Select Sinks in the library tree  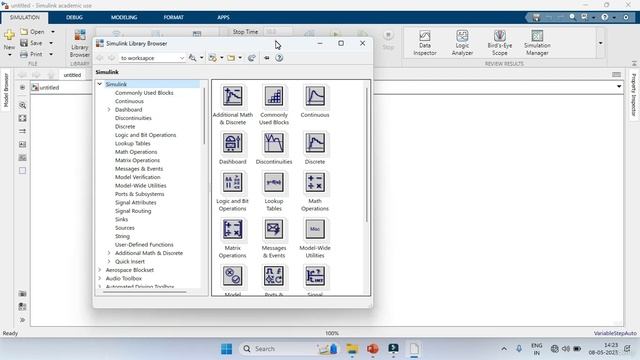coord(121,220)
